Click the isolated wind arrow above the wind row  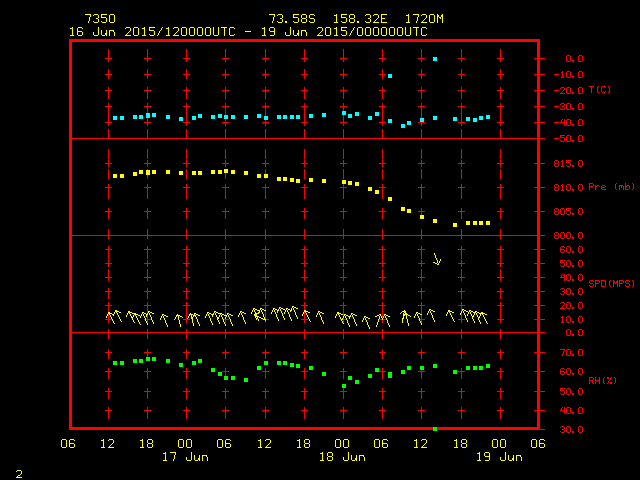click(436, 259)
